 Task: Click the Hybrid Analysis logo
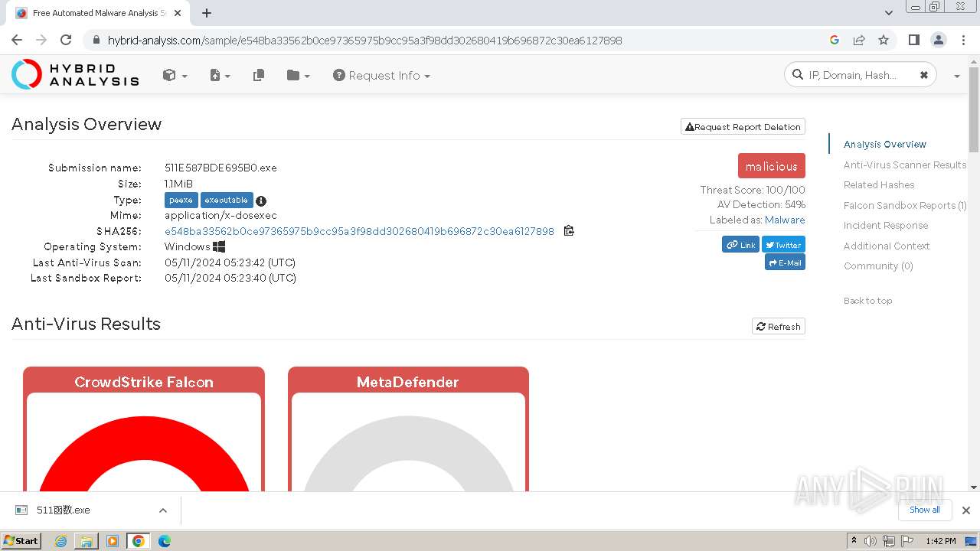pyautogui.click(x=75, y=74)
